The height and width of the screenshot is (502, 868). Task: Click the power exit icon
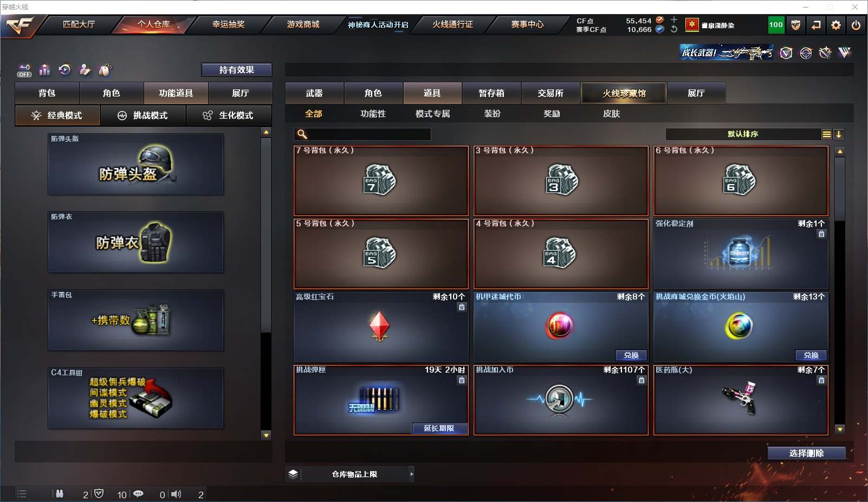click(x=856, y=25)
